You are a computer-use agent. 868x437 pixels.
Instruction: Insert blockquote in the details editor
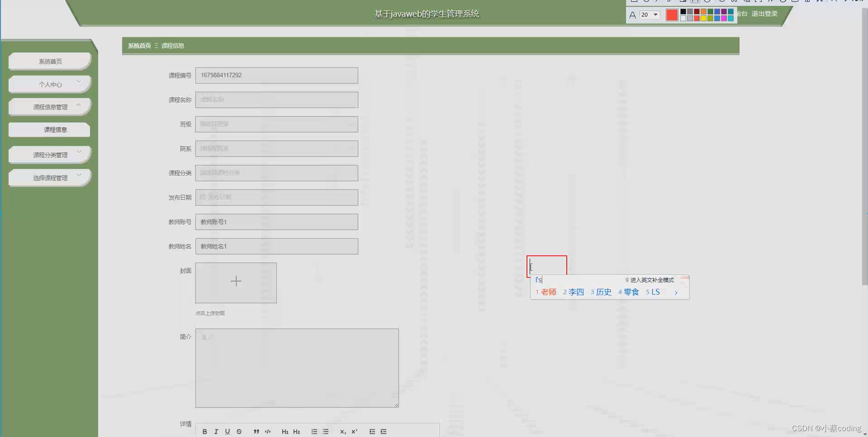(x=256, y=432)
